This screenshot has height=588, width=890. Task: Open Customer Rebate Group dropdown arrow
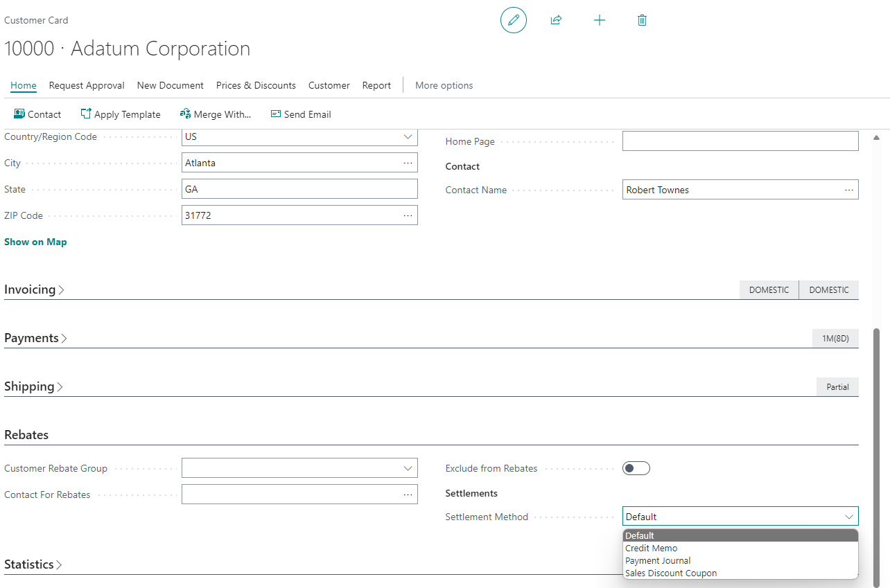click(x=408, y=468)
